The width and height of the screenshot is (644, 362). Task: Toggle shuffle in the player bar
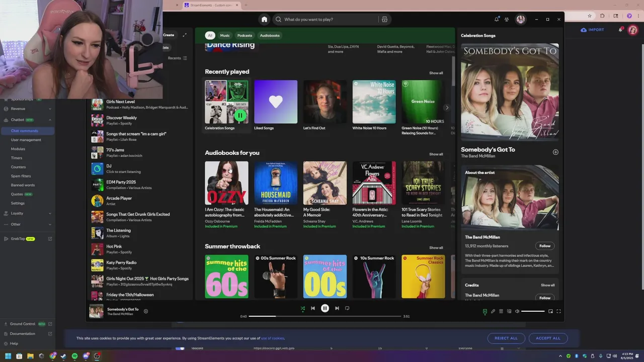pos(302,308)
